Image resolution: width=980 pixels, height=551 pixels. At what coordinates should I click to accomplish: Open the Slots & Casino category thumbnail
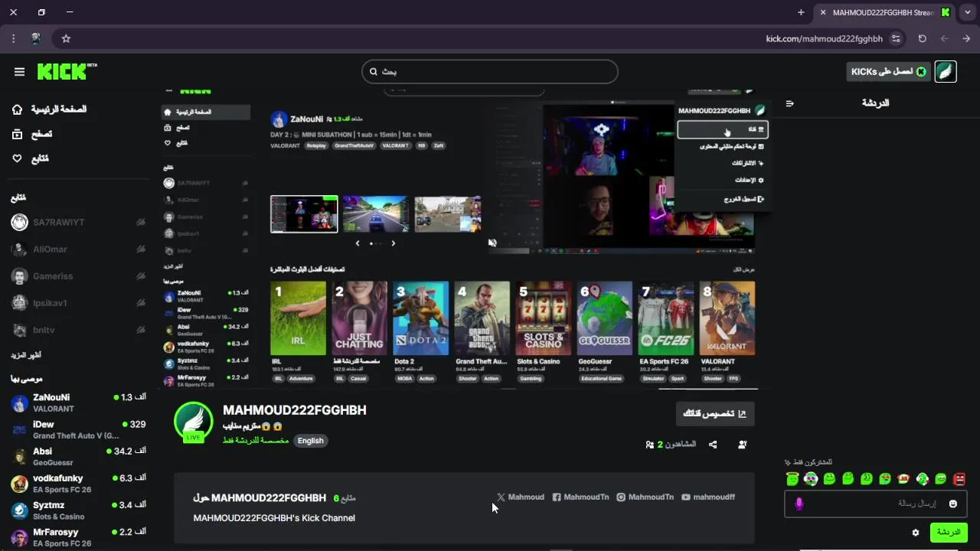coord(543,318)
